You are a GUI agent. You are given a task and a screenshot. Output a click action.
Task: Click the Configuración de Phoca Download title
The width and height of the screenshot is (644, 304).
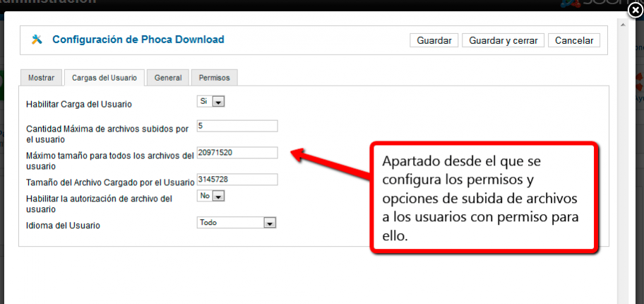point(138,40)
